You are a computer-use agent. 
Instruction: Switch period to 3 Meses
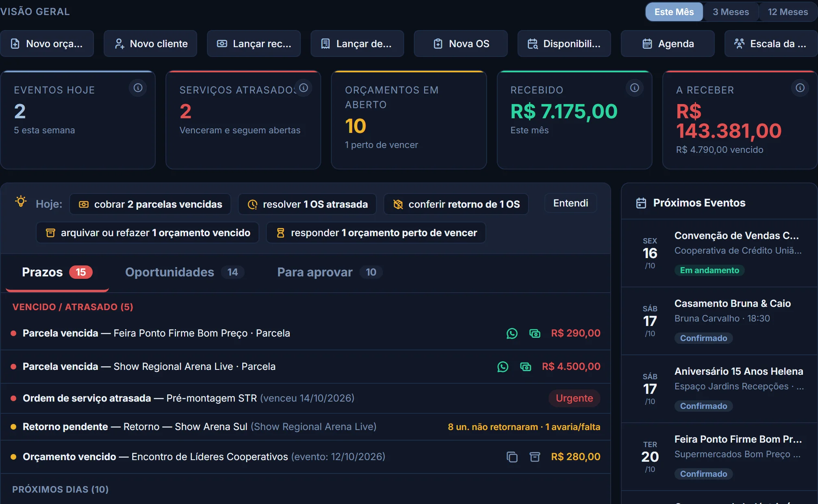click(x=731, y=12)
